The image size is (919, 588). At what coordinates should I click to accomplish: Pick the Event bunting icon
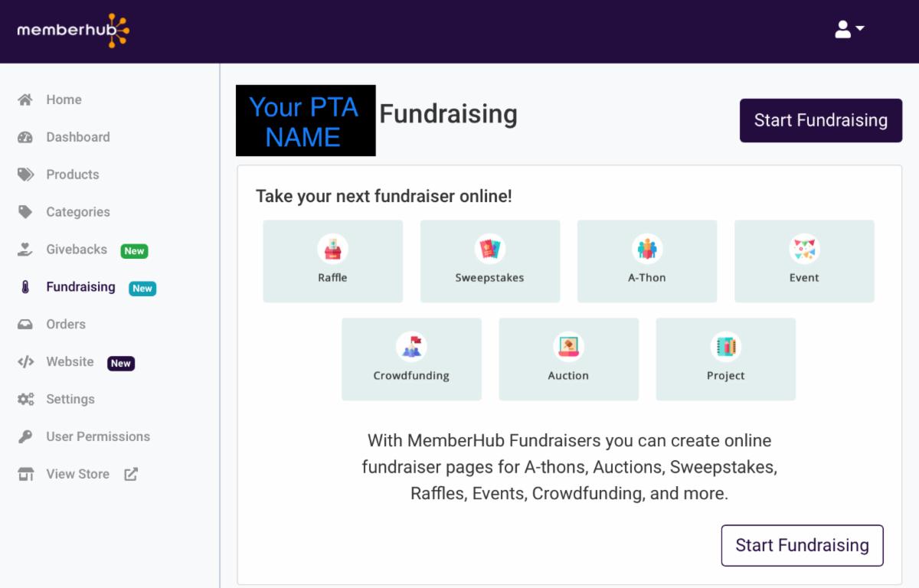click(x=804, y=249)
